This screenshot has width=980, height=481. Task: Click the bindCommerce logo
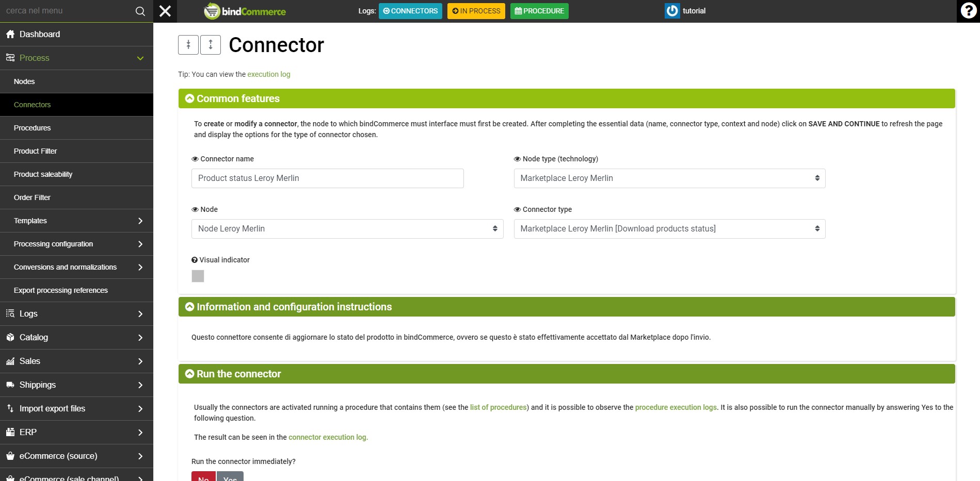245,11
